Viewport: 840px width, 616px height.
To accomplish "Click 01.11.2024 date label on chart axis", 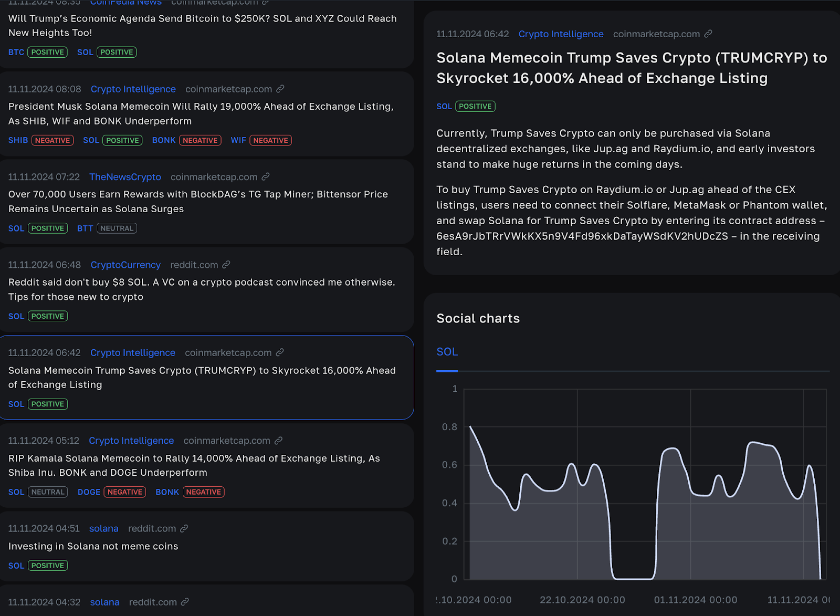I will pyautogui.click(x=696, y=600).
